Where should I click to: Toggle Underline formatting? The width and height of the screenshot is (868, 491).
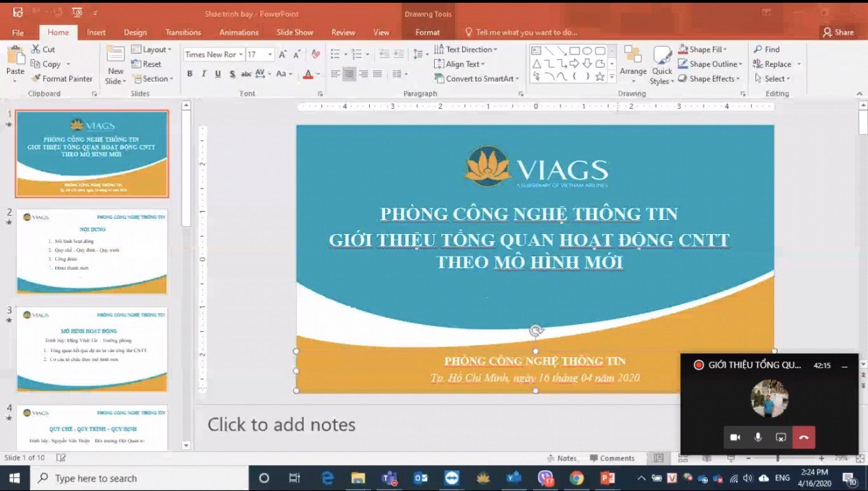pos(218,74)
